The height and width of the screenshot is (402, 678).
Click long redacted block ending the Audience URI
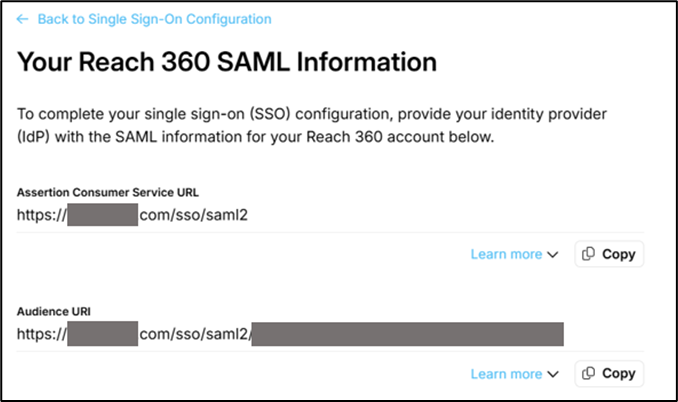coord(407,333)
